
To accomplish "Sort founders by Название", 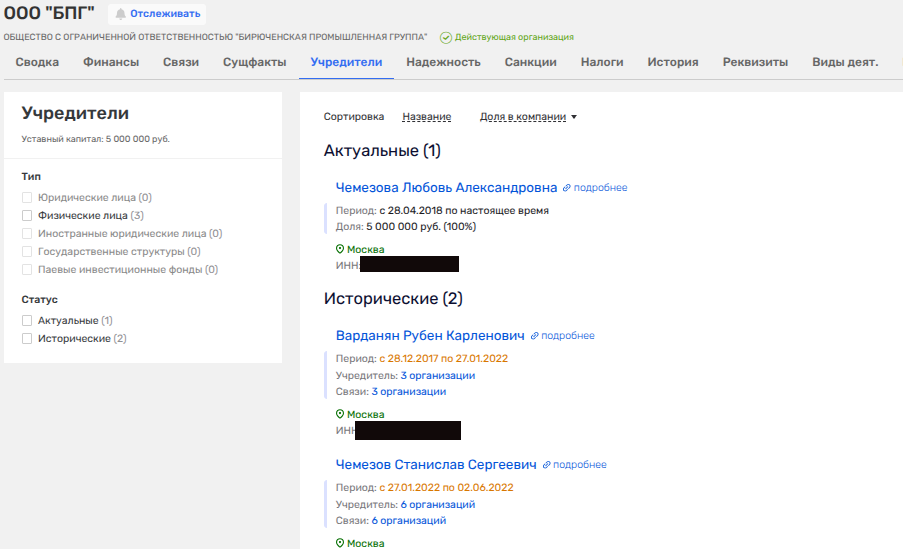I will pos(426,117).
